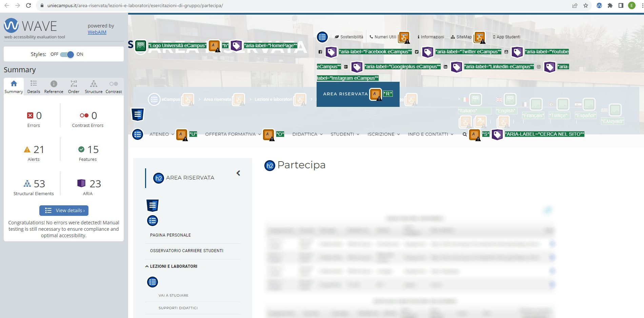Click the View details button

point(64,210)
